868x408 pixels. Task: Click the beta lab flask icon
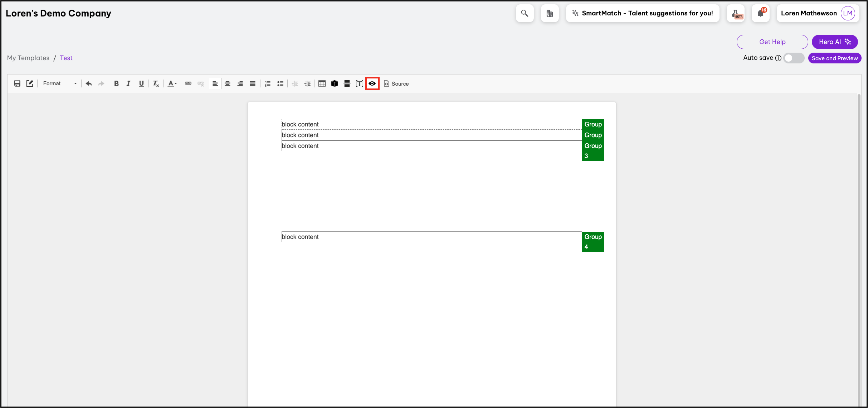click(x=736, y=13)
